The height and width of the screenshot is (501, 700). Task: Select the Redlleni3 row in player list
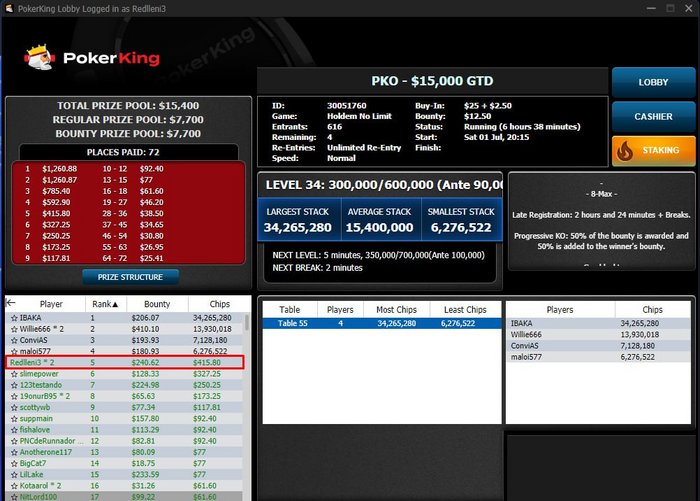tap(125, 363)
